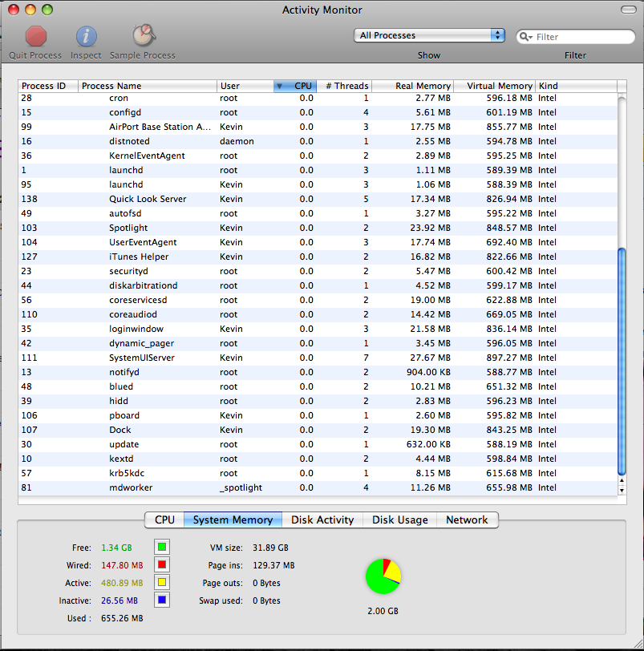Click the Inspect info icon
Image resolution: width=644 pixels, height=651 pixels.
[87, 36]
